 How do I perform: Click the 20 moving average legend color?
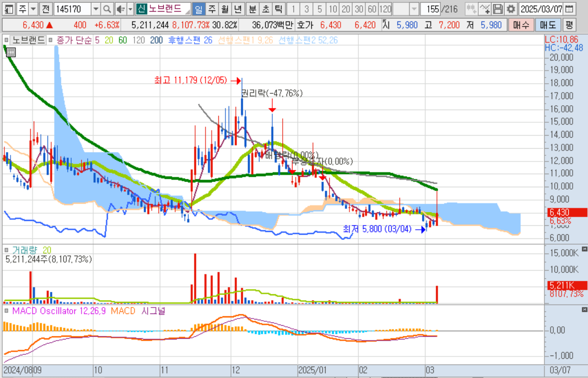click(x=109, y=40)
